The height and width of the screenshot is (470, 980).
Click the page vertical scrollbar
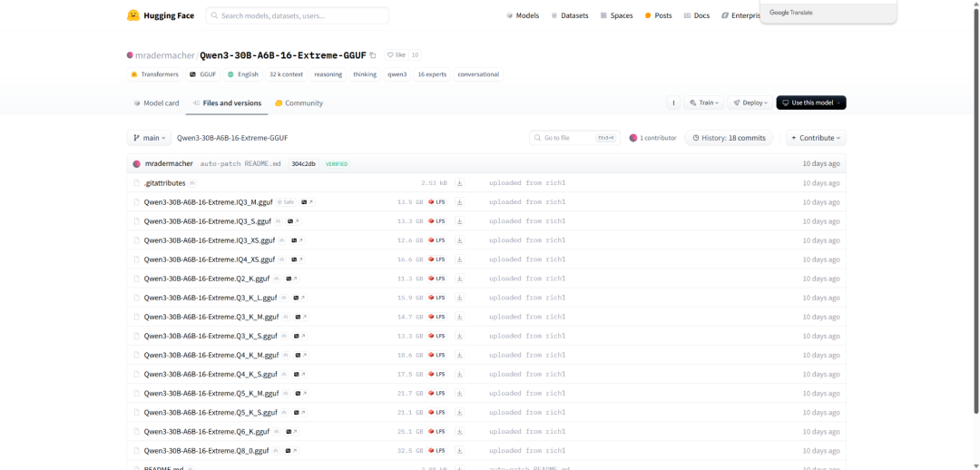tap(976, 212)
